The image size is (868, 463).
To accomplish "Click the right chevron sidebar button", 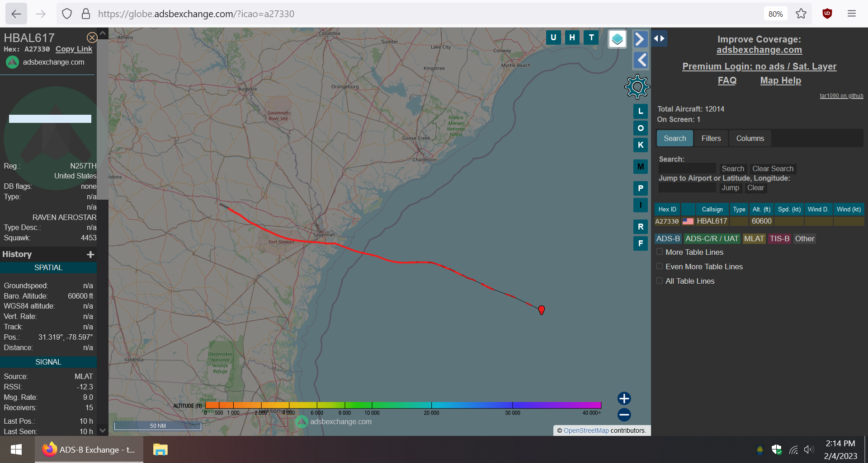I will click(x=640, y=39).
